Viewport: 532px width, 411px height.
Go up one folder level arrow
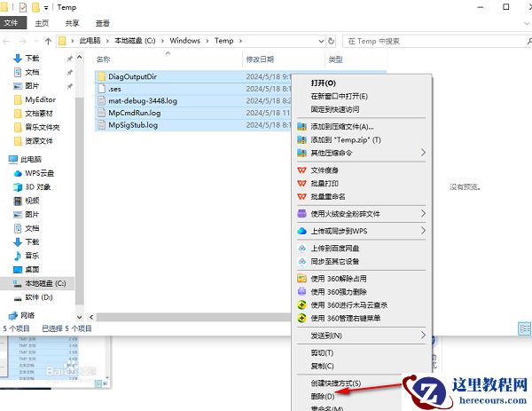pyautogui.click(x=48, y=41)
